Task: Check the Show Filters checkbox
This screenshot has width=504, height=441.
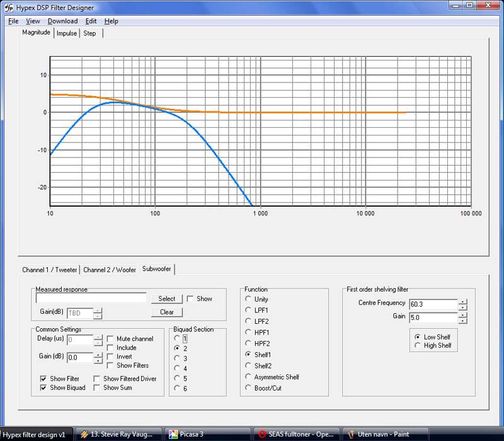Action: pyautogui.click(x=110, y=365)
